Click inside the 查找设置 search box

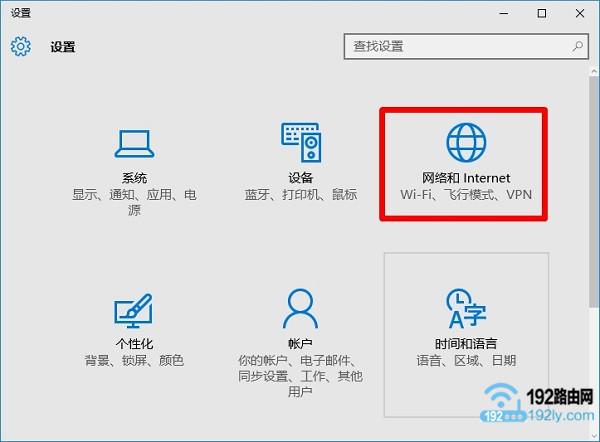pos(466,46)
